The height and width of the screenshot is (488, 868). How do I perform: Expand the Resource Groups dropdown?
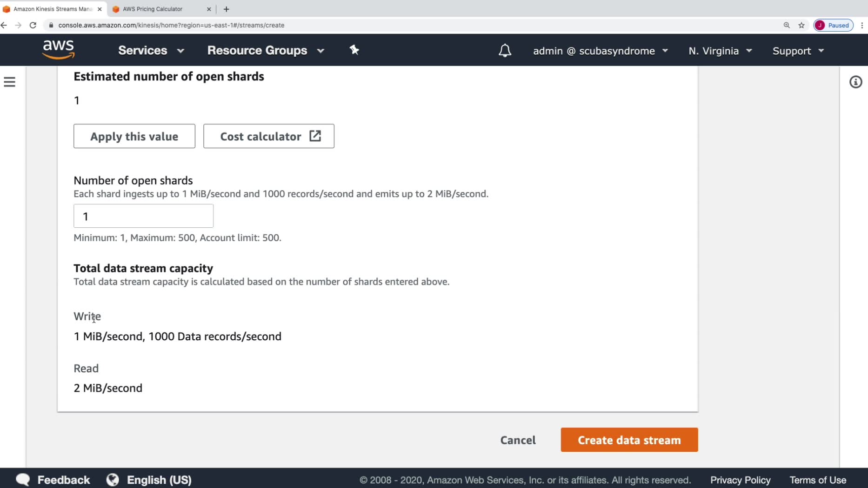click(x=265, y=51)
